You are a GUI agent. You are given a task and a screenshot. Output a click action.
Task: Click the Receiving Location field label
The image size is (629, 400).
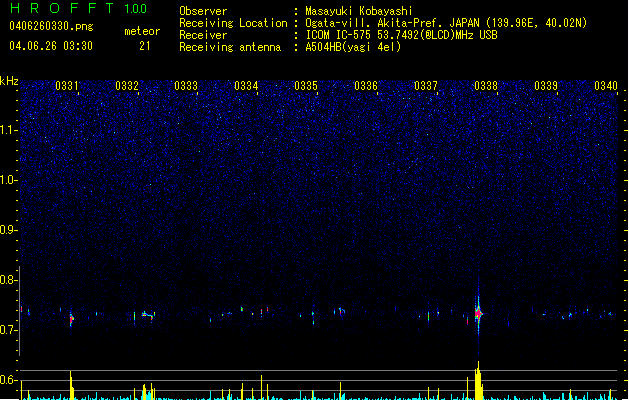click(x=233, y=23)
